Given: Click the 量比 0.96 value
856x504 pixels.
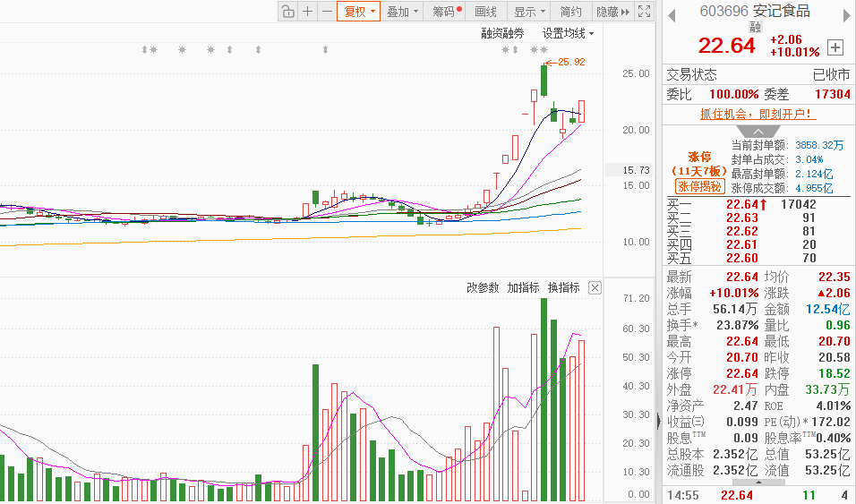Looking at the screenshot, I should pos(838,326).
